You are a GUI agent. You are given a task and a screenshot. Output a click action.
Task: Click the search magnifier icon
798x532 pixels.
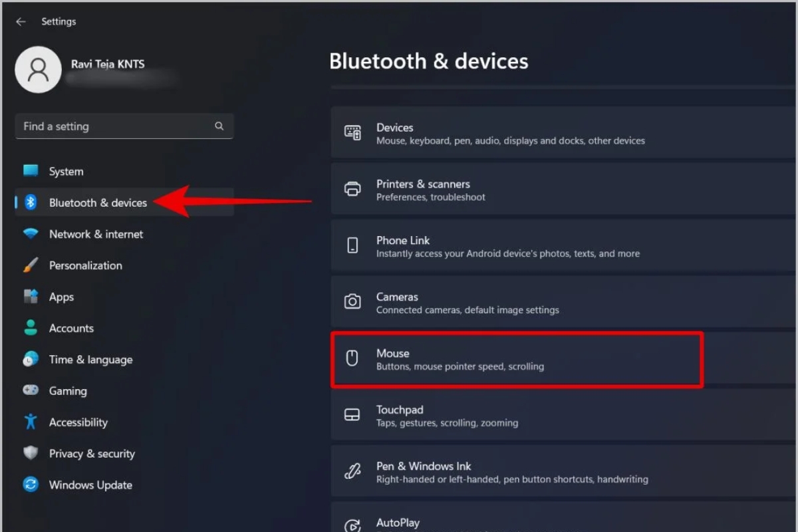coord(219,126)
